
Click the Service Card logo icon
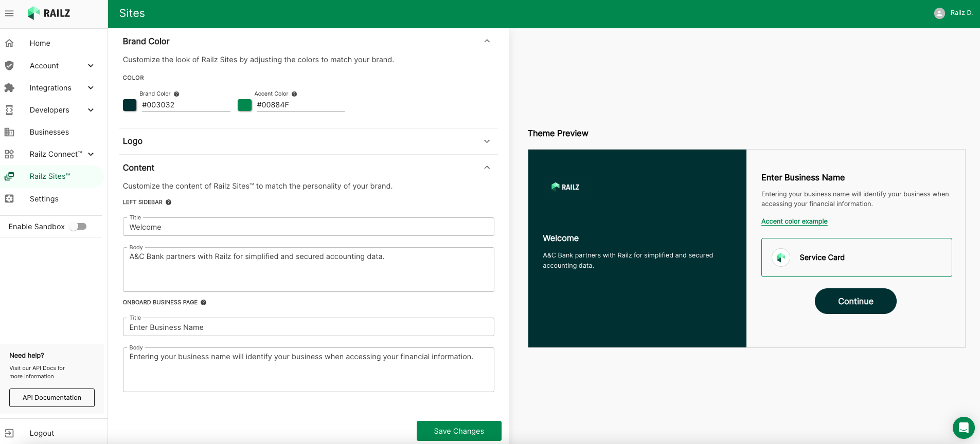(781, 257)
